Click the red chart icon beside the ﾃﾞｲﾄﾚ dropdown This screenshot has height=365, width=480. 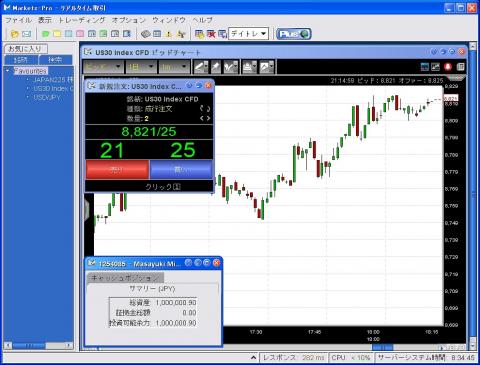pos(211,34)
